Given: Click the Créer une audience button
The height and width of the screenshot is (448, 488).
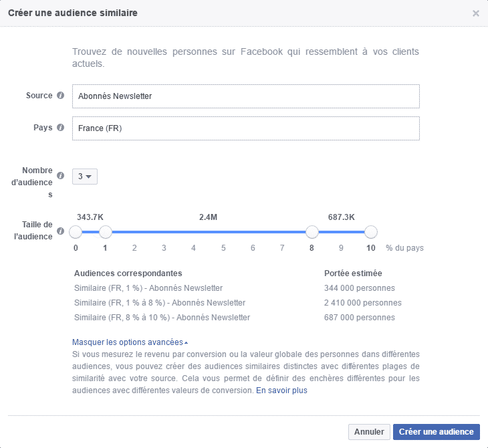Looking at the screenshot, I should 436,432.
